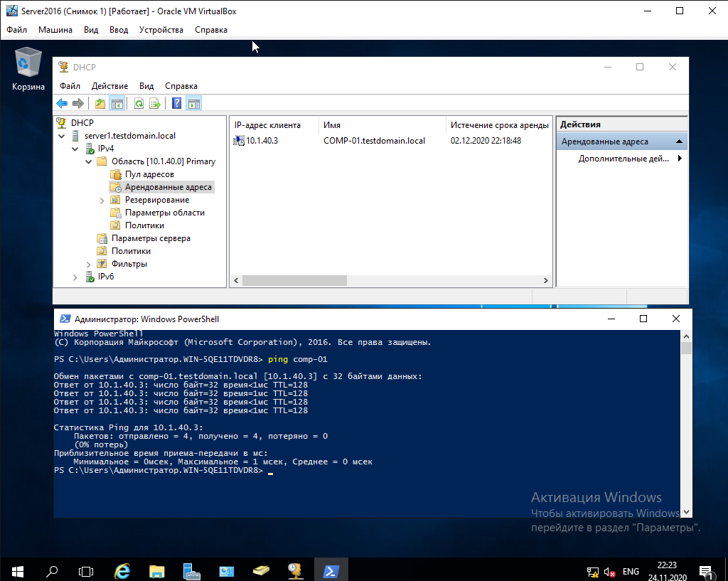Expand the IPv6 tree node
728x581 pixels.
75,277
